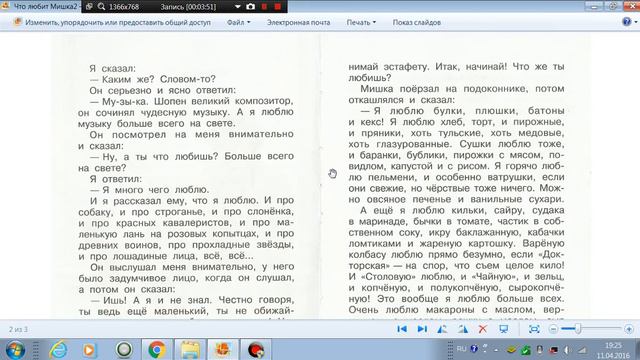The height and width of the screenshot is (360, 640).
Task: Take a screenshot with recorder camera icon
Action: click(x=251, y=7)
